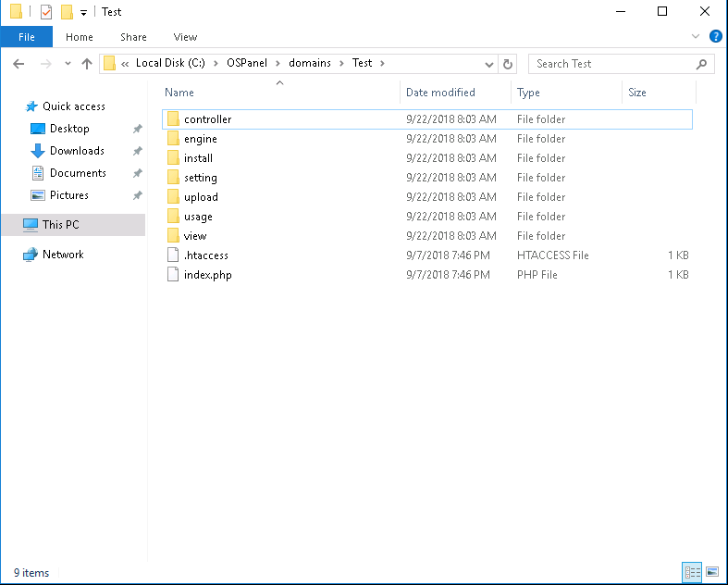Switch to Details view layout button
728x585 pixels.
tap(692, 572)
